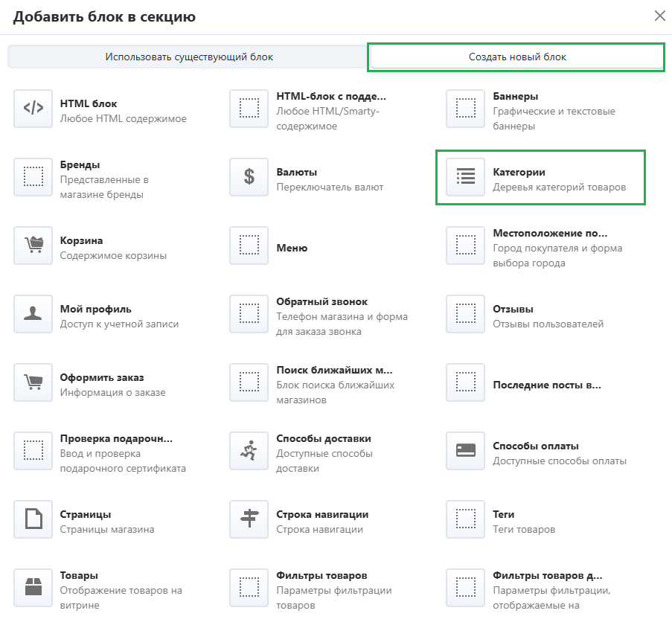Open the Создать новый блок tab

coord(516,57)
